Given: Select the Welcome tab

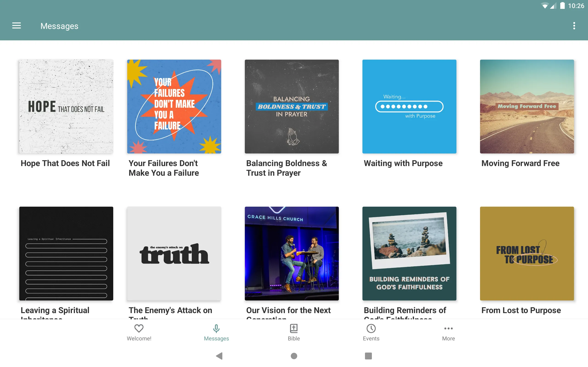Looking at the screenshot, I should coord(139,332).
